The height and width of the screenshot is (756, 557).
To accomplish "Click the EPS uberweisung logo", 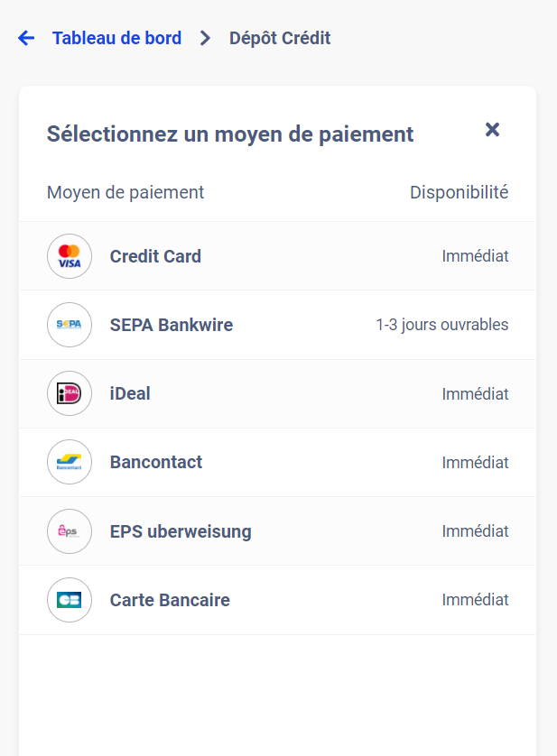I will [x=70, y=530].
